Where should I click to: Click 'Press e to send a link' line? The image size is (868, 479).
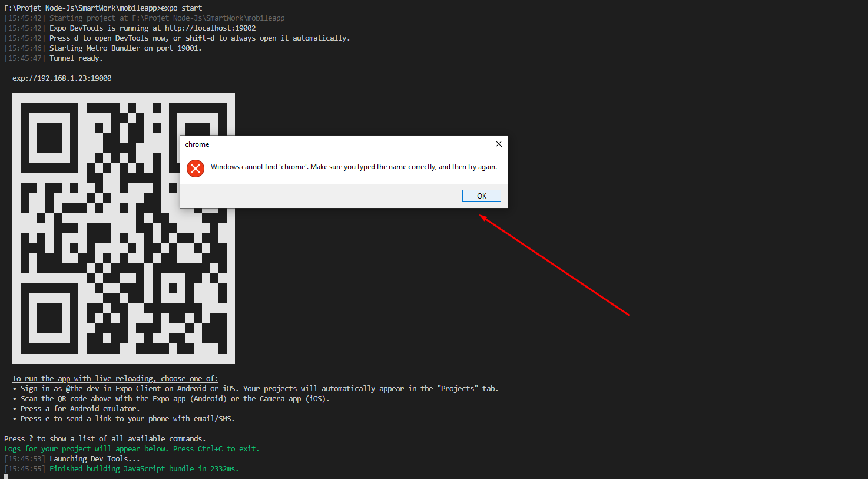tap(124, 418)
